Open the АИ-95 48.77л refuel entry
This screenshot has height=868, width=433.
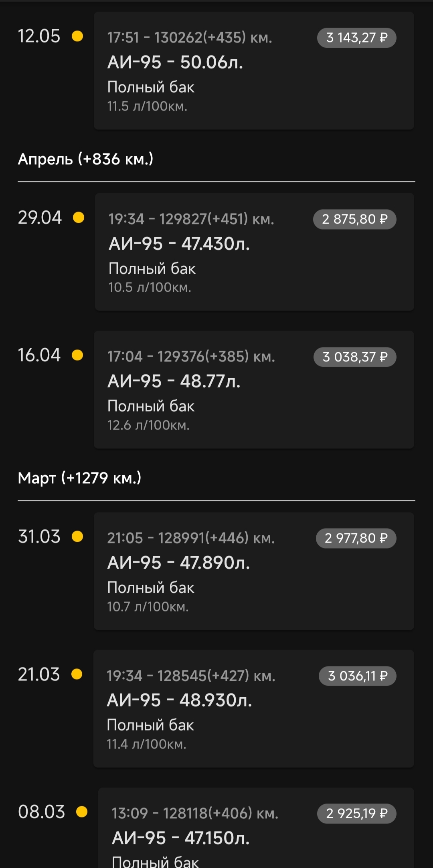coord(254,390)
